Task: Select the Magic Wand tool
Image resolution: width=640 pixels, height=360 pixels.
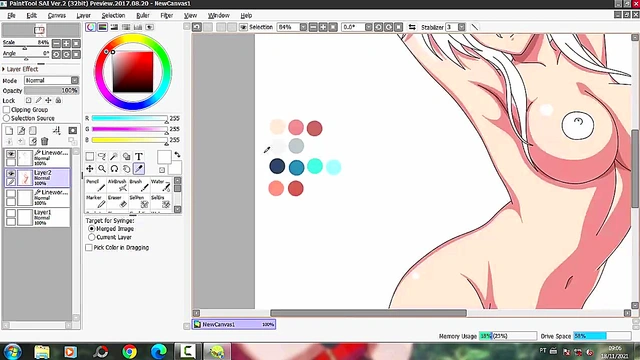Action: tap(114, 156)
